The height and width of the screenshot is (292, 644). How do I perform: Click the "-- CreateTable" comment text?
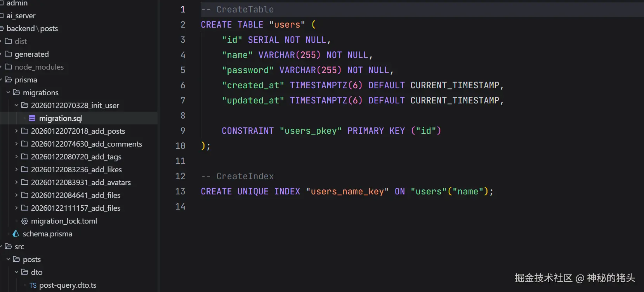(x=237, y=9)
